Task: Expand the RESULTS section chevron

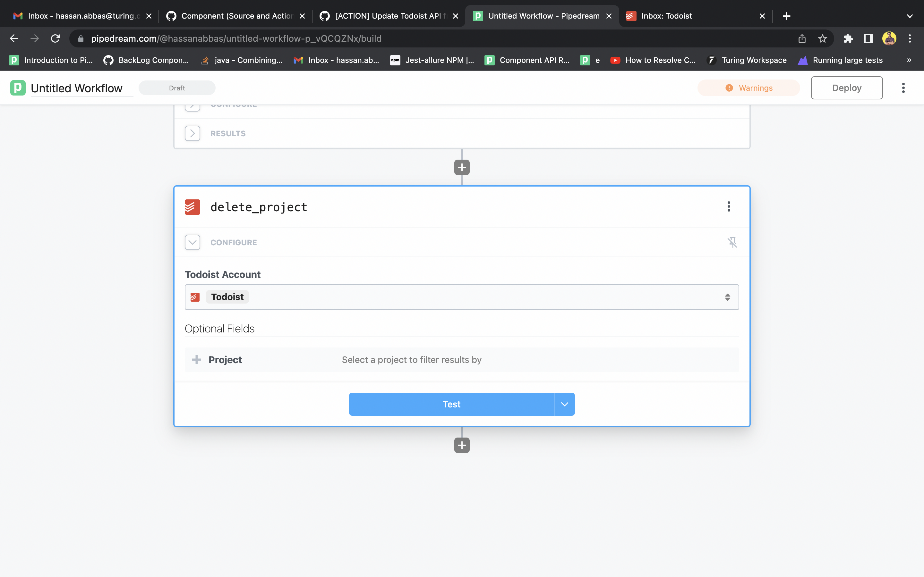Action: click(x=192, y=133)
